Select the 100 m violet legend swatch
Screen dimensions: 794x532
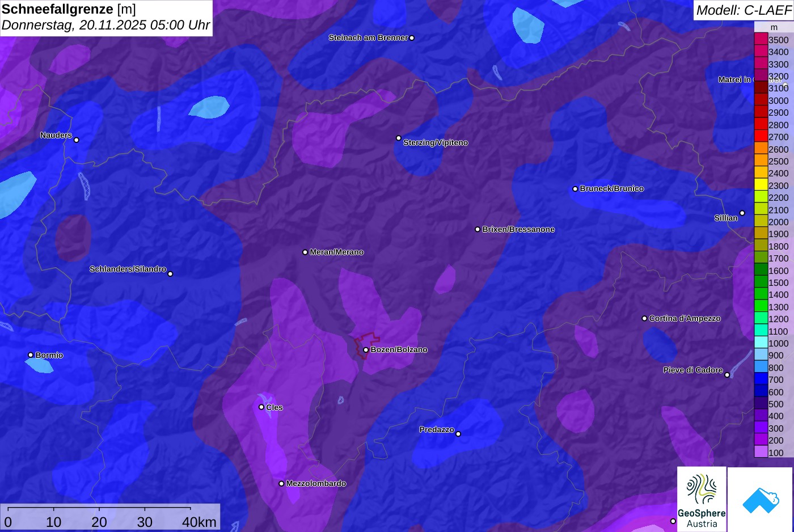point(761,452)
